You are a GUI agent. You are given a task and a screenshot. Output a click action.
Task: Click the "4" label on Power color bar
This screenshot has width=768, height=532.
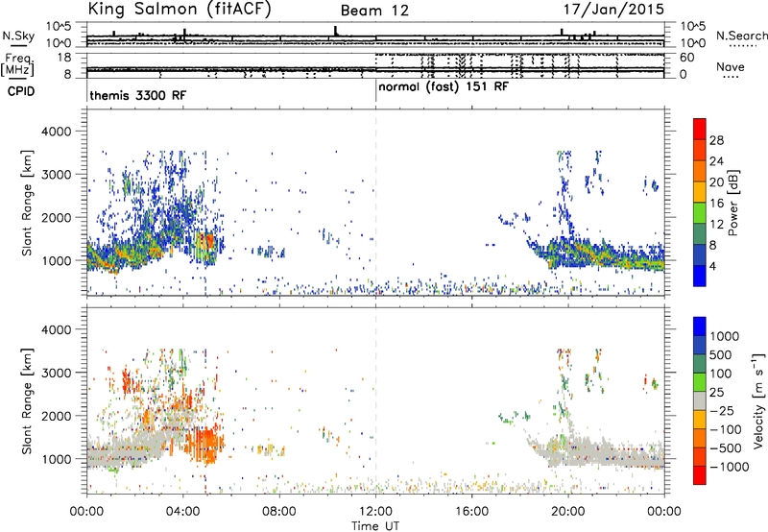coord(713,266)
